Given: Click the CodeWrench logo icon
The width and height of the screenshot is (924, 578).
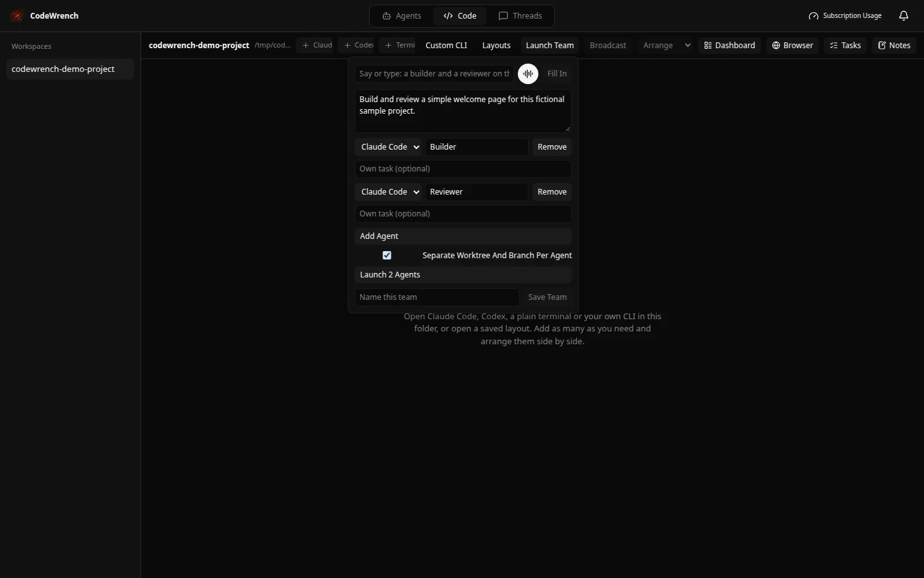Looking at the screenshot, I should (17, 15).
